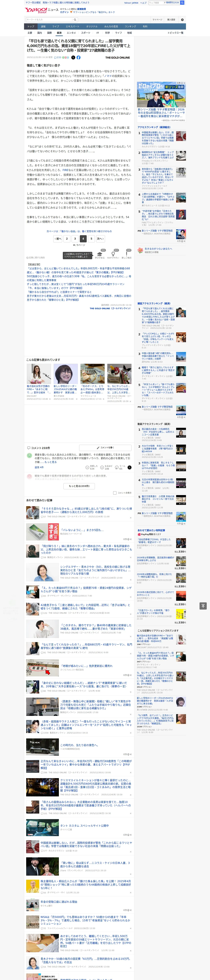Click the search magnifier button beside keyword field
The width and height of the screenshot is (210, 980).
coord(75,19)
